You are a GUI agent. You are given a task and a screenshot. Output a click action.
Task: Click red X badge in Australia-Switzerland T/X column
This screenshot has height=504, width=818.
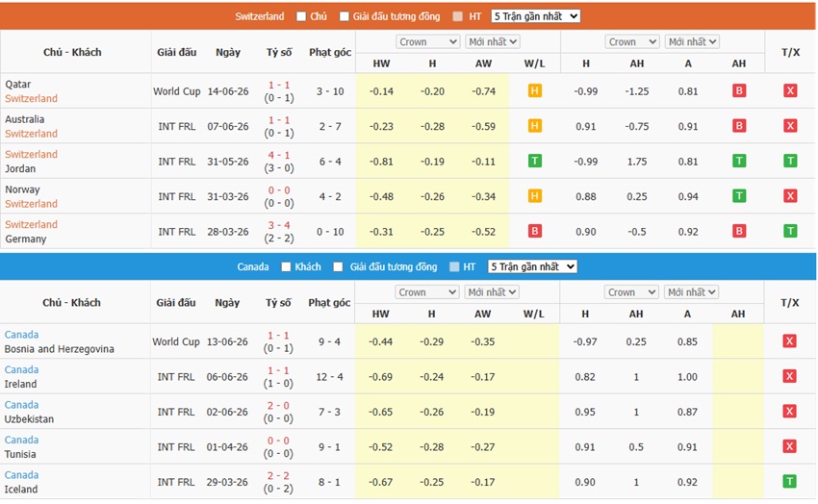click(x=790, y=126)
